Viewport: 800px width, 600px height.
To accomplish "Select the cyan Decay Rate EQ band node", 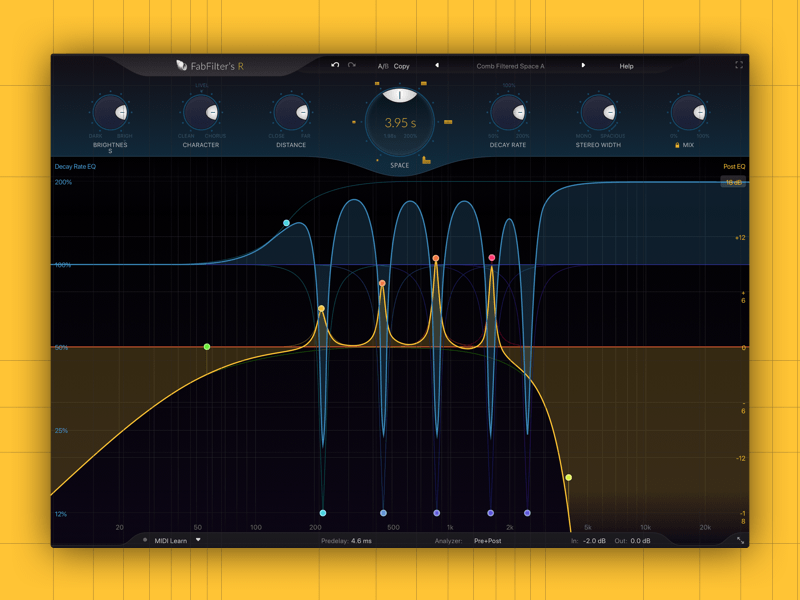I will (x=287, y=223).
